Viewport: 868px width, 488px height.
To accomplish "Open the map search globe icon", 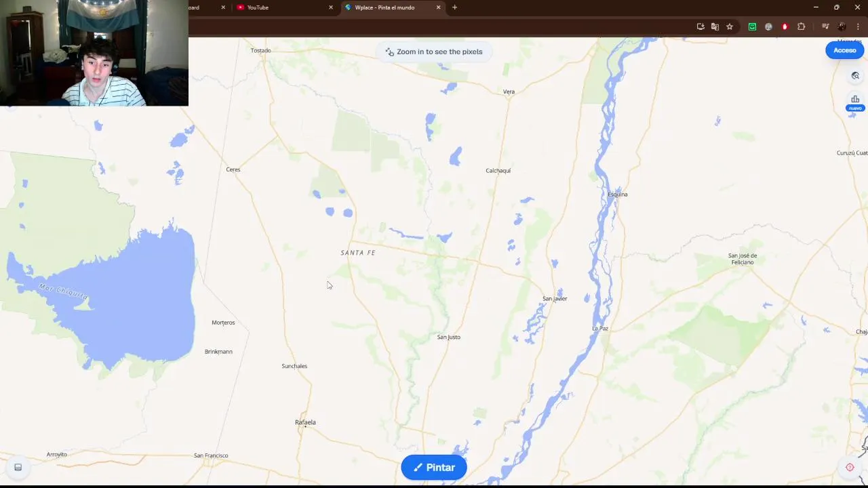I will 855,76.
